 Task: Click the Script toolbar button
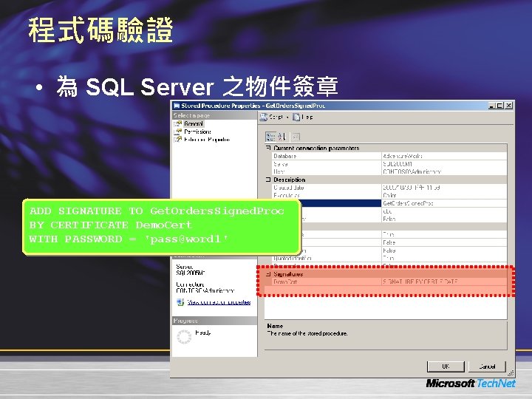[271, 117]
